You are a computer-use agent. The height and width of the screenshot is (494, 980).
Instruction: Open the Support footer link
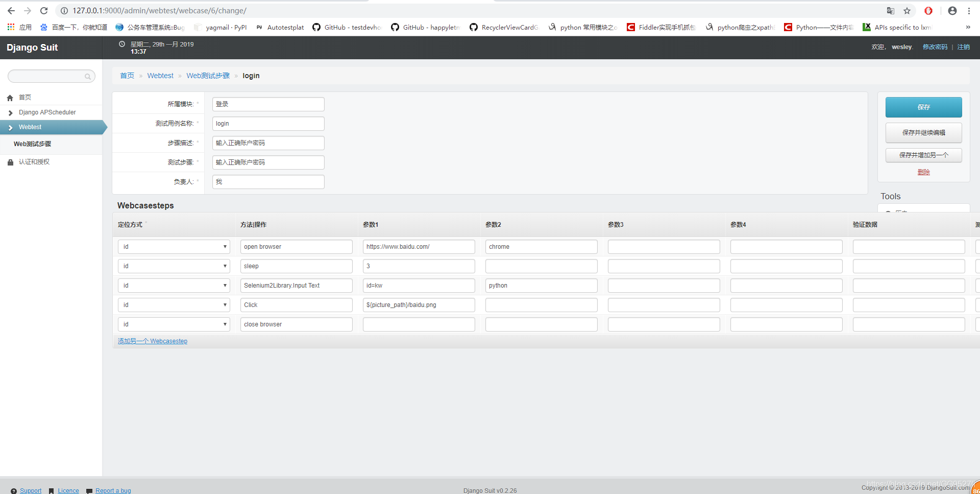31,490
